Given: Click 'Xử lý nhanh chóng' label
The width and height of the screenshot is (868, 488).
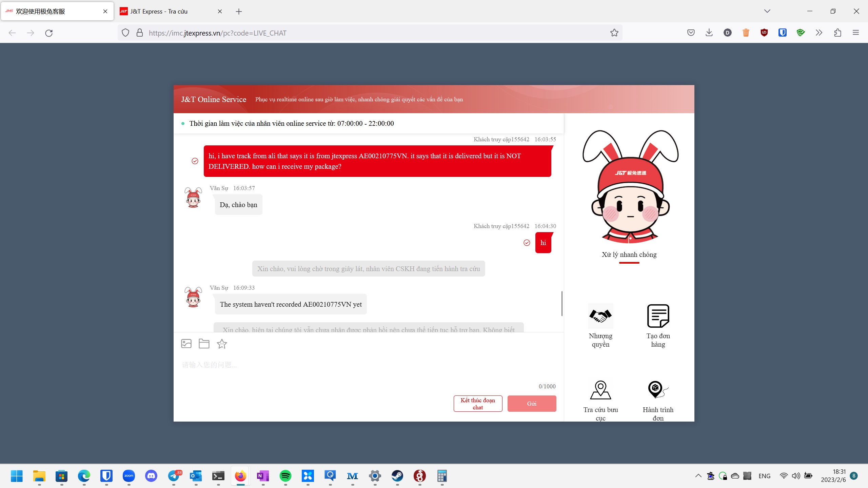Looking at the screenshot, I should pos(629,255).
